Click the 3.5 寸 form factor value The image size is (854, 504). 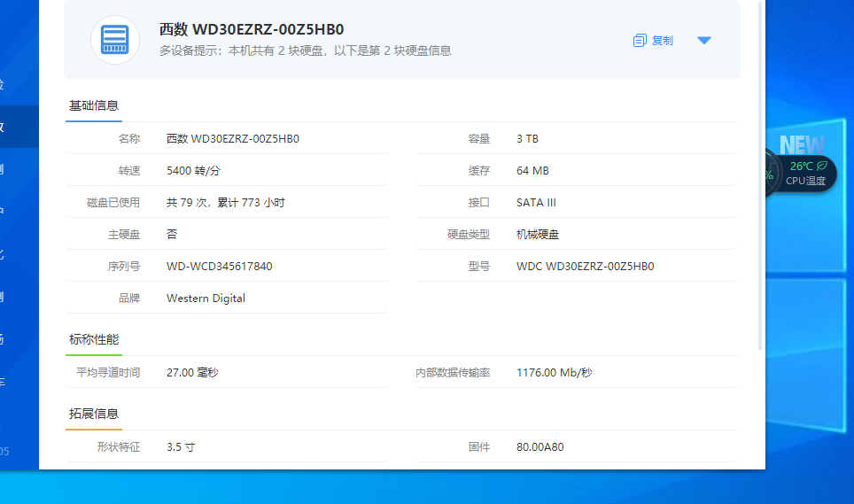181,446
